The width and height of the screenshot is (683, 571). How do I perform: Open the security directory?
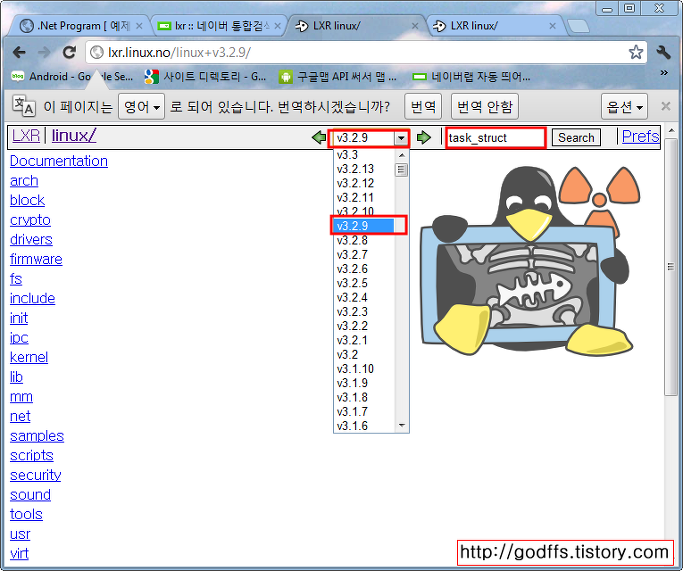(36, 475)
